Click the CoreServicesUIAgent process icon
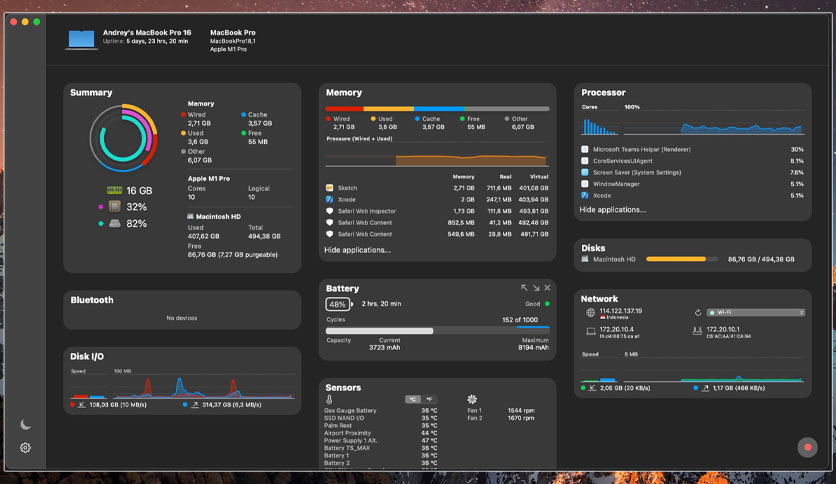This screenshot has height=484, width=836. (x=585, y=161)
